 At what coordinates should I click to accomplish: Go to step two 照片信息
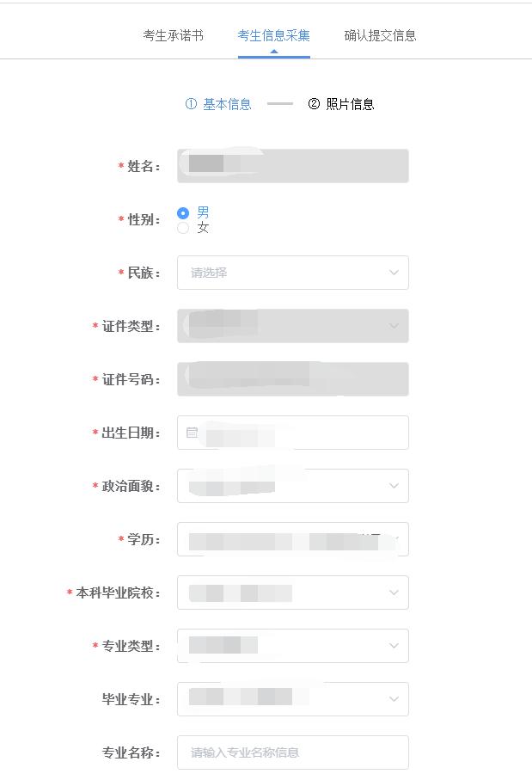point(350,104)
